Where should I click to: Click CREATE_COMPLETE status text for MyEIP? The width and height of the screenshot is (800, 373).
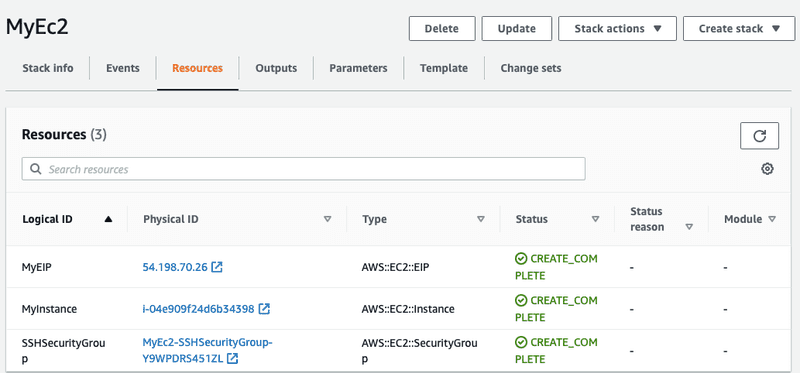[556, 267]
